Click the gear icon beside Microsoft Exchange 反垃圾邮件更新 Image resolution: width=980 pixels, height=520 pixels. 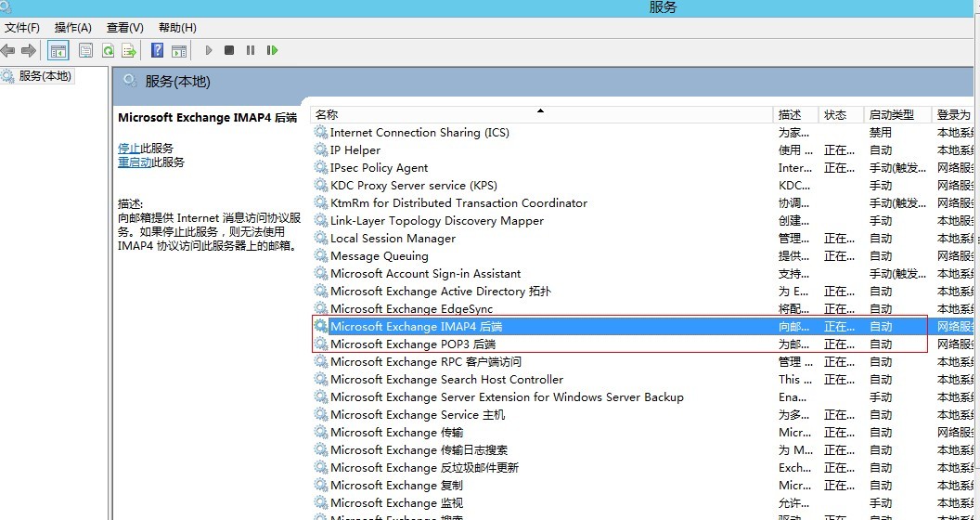[320, 467]
